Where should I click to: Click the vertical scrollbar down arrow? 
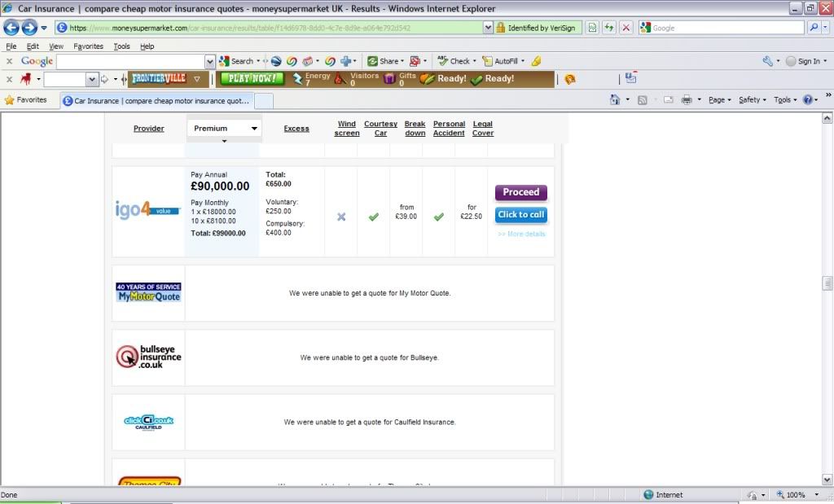[x=827, y=480]
